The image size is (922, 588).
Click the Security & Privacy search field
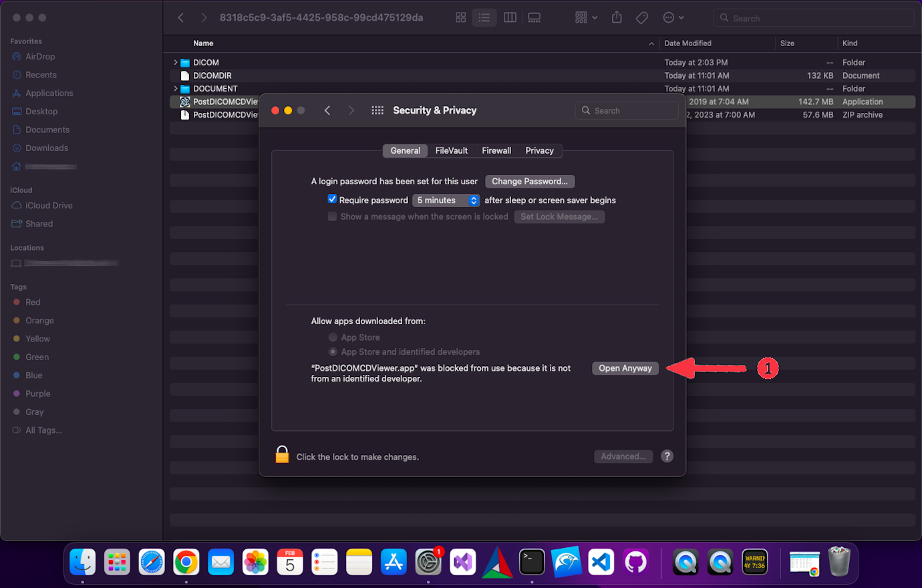click(x=627, y=110)
